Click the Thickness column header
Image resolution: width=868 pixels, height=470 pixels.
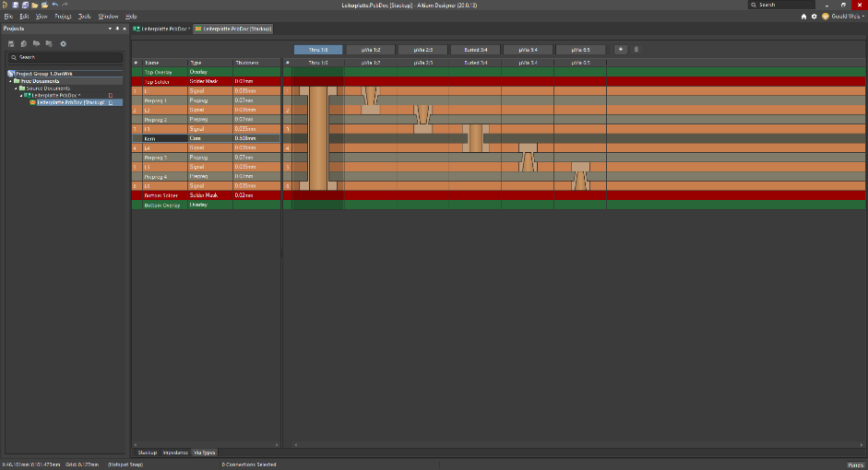point(256,63)
